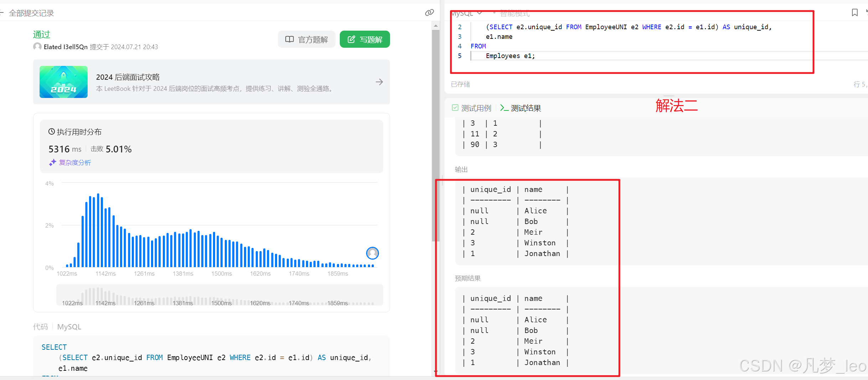868x380 pixels.
Task: Open 2024 后端面试攻略 thumbnail image
Action: point(63,82)
